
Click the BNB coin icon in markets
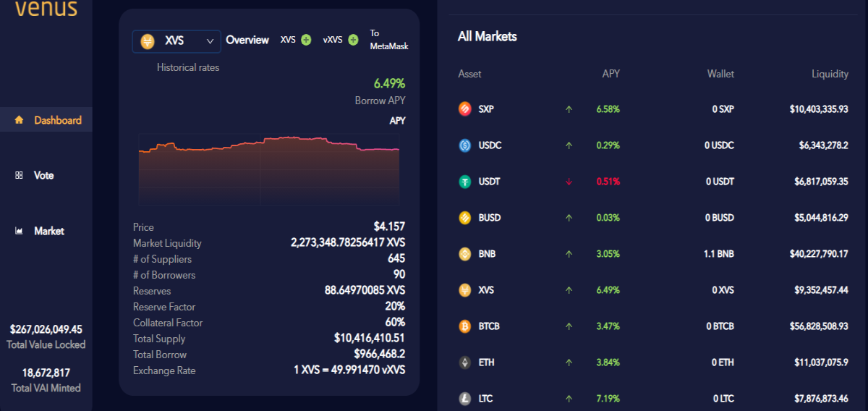click(465, 254)
